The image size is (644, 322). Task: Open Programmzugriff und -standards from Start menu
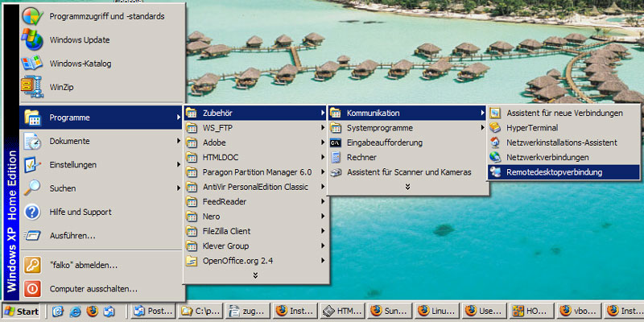[102, 16]
